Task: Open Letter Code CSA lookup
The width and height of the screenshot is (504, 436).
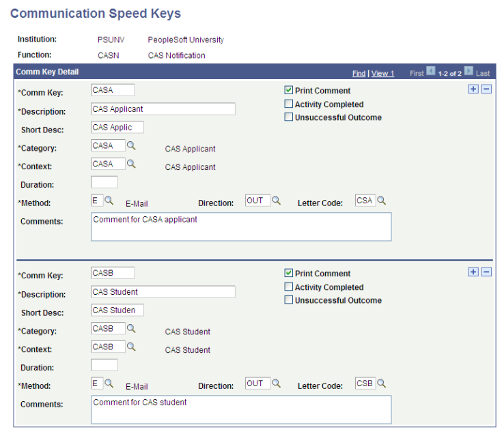Action: (x=381, y=201)
